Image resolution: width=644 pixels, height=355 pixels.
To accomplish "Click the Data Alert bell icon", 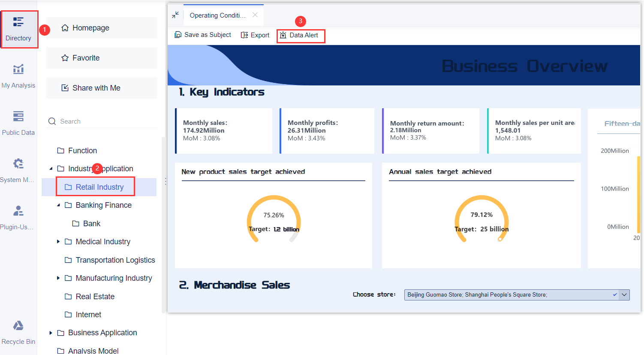I will pos(283,35).
